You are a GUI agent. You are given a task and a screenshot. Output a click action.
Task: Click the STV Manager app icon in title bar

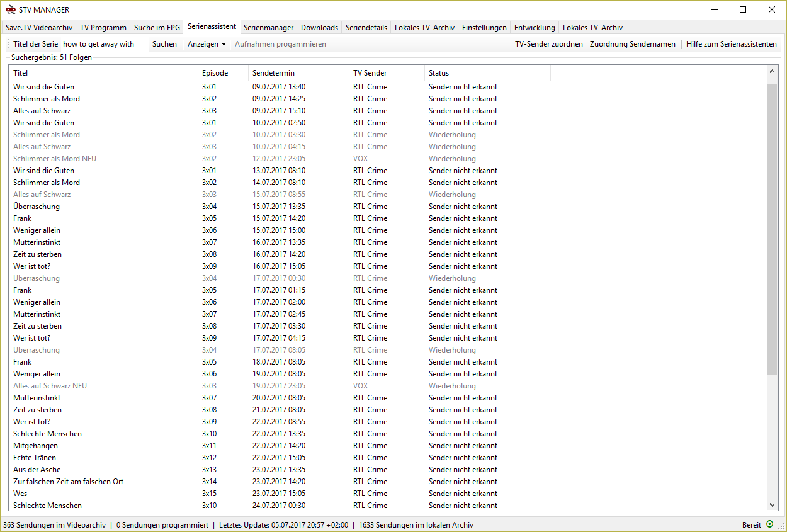tap(10, 9)
